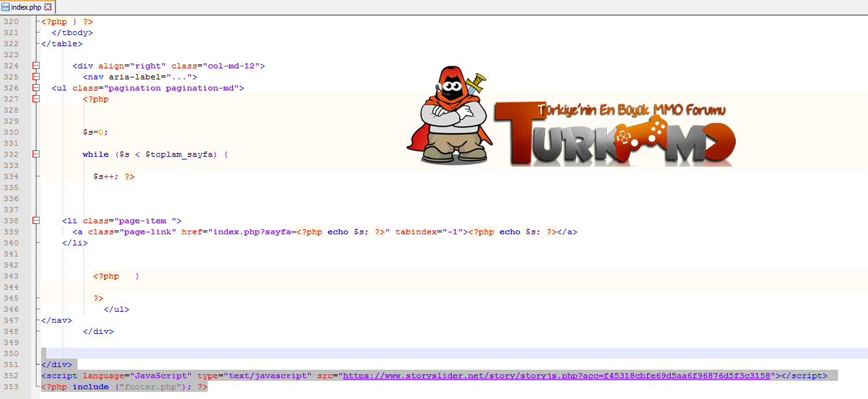Collapse the li block fold at line 338
Image resolution: width=868 pixels, height=399 pixels.
click(36, 221)
